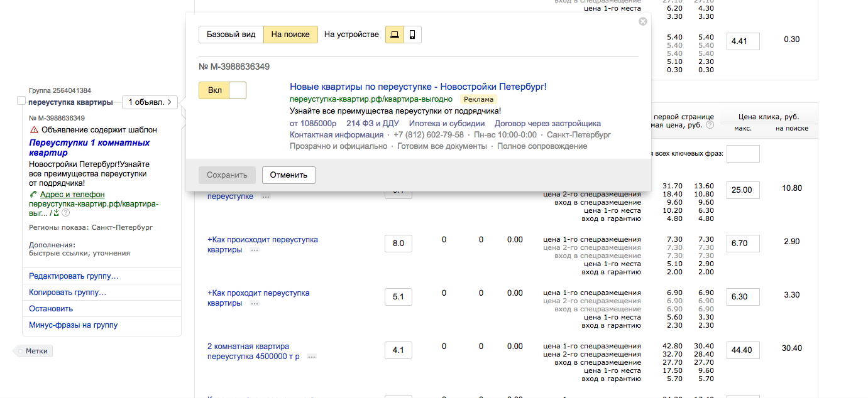Click the Отменить button

point(288,175)
